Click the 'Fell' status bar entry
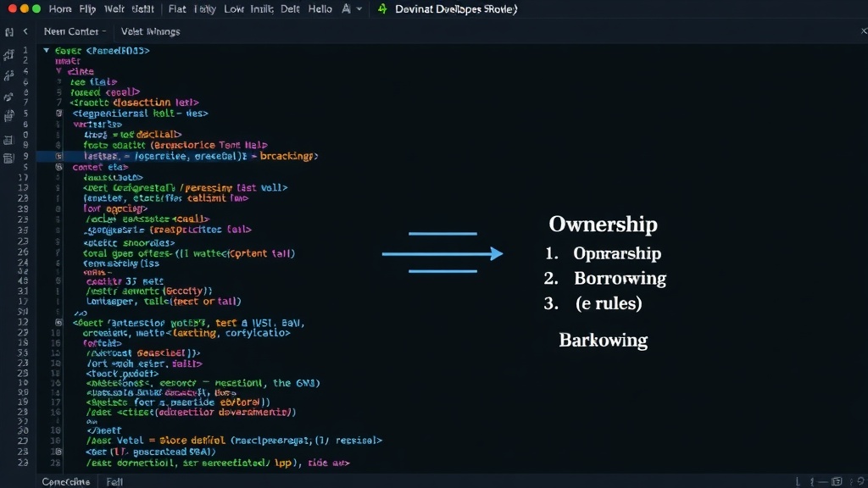The image size is (868, 488). (x=114, y=482)
